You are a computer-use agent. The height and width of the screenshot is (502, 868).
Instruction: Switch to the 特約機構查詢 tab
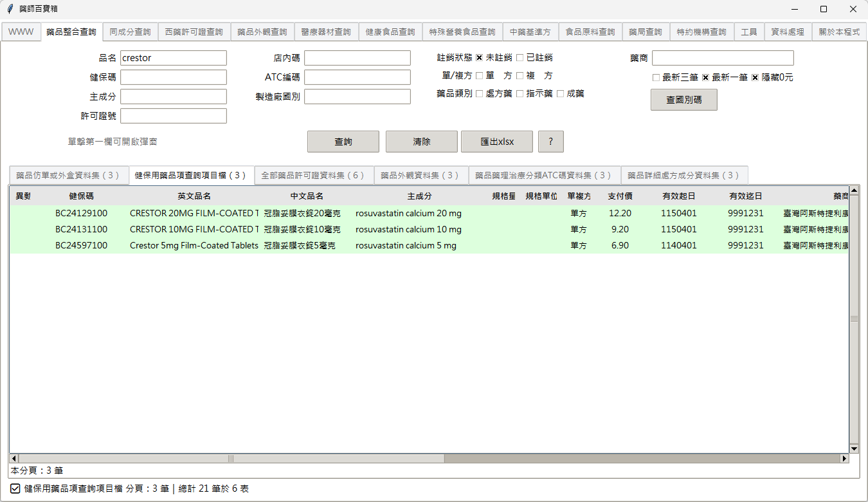tap(701, 32)
